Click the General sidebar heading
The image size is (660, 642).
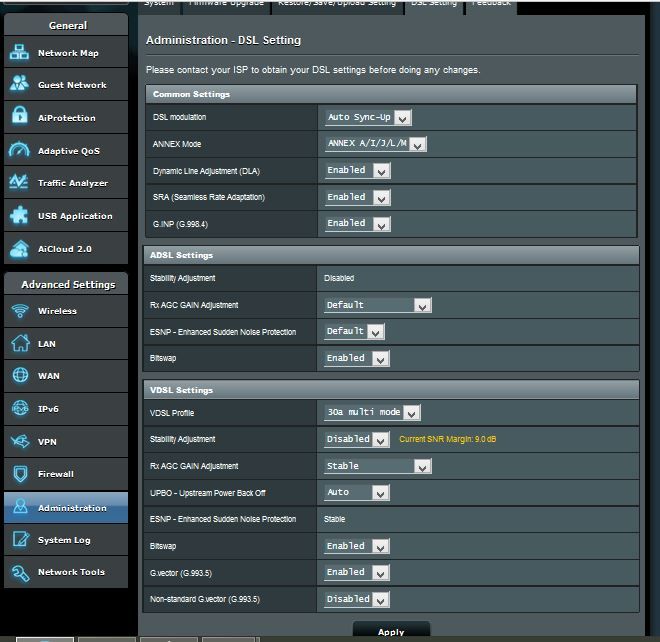(68, 26)
